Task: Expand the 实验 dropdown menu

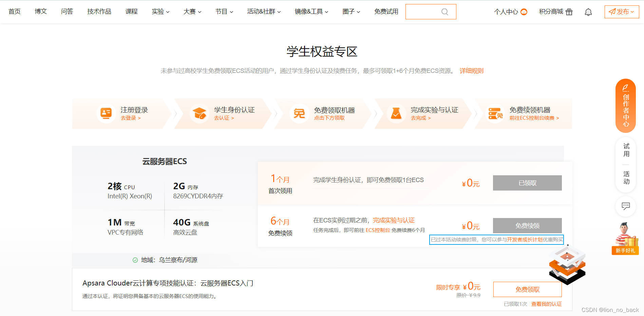Action: tap(160, 12)
